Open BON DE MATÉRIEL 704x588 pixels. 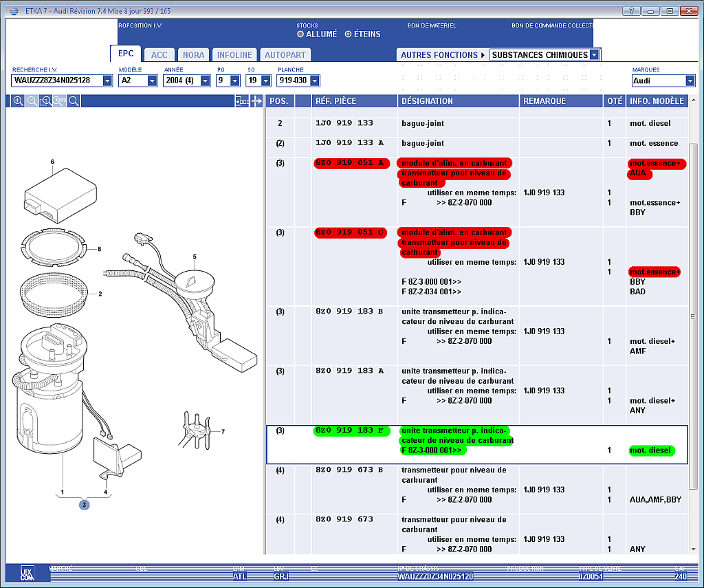pyautogui.click(x=432, y=25)
